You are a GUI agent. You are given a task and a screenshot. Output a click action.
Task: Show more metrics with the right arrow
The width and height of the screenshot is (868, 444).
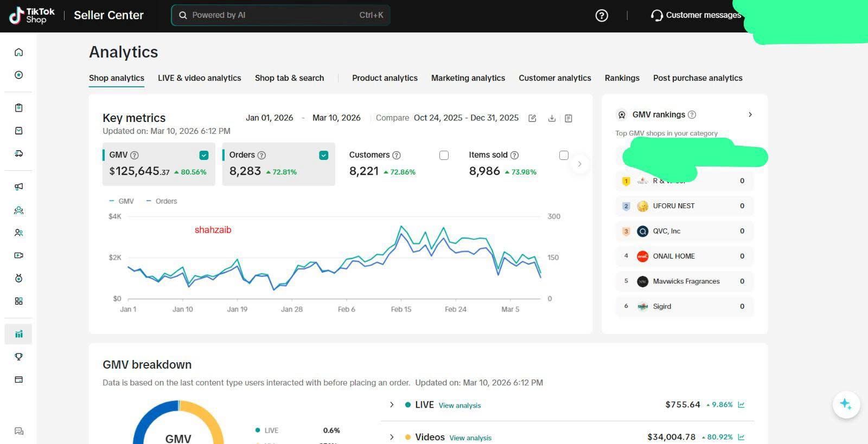pos(579,164)
